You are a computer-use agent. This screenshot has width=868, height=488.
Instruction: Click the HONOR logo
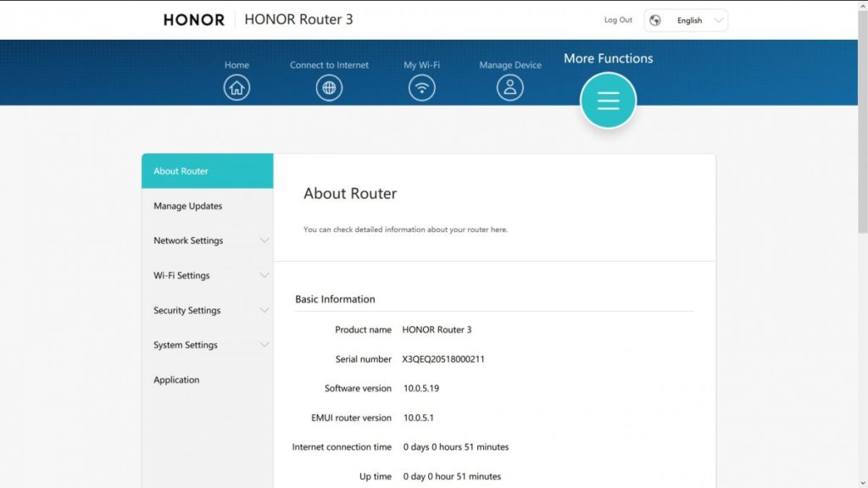tap(192, 19)
